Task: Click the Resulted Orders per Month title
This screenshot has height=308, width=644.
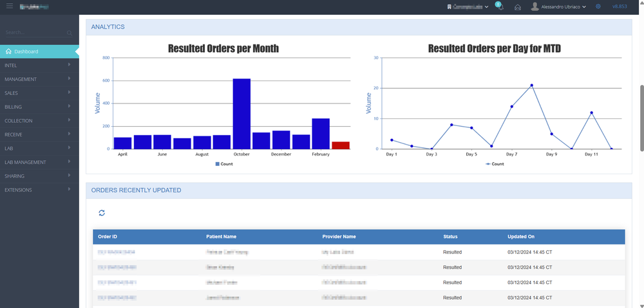Action: click(223, 48)
